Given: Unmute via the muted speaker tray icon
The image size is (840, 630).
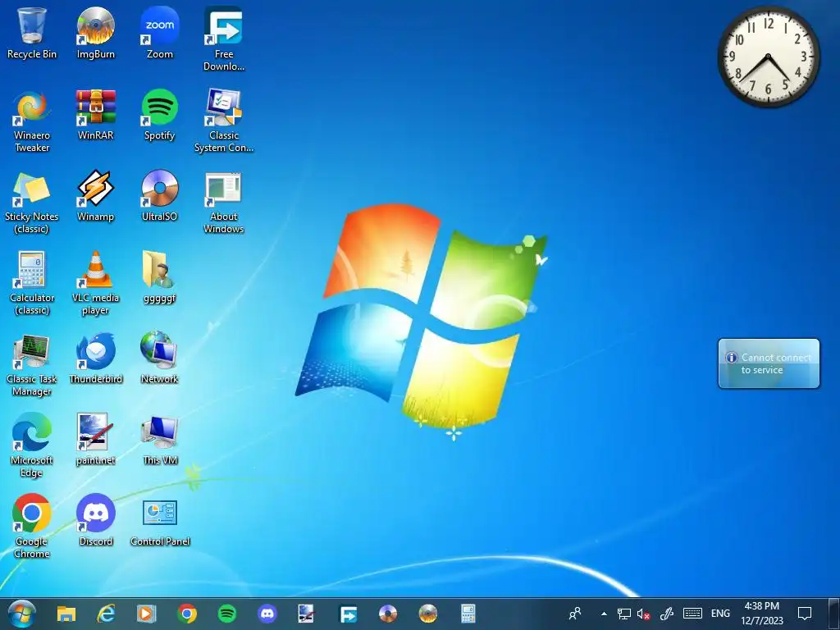Looking at the screenshot, I should tap(644, 614).
